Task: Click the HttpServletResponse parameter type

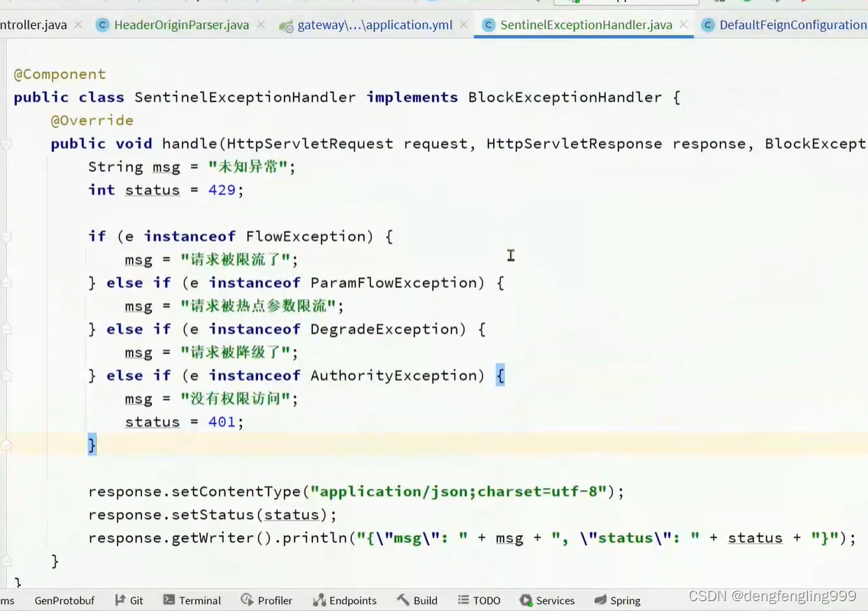Action: 574,144
